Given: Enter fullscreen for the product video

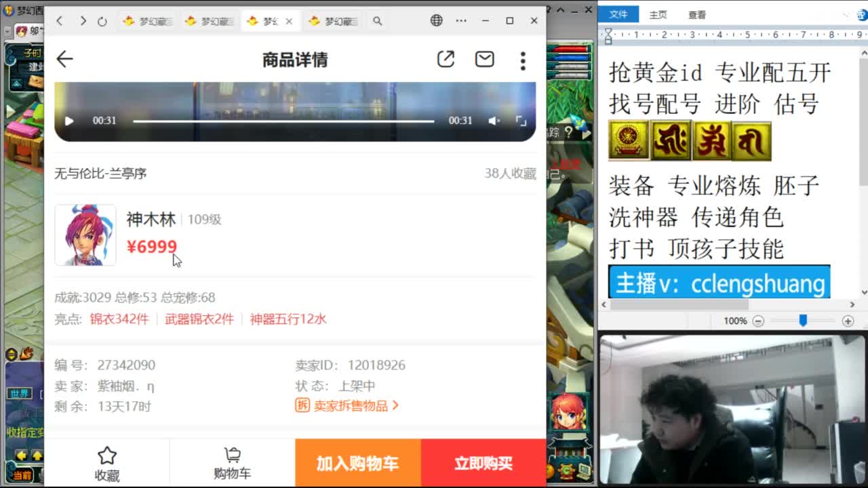Looking at the screenshot, I should click(x=521, y=121).
